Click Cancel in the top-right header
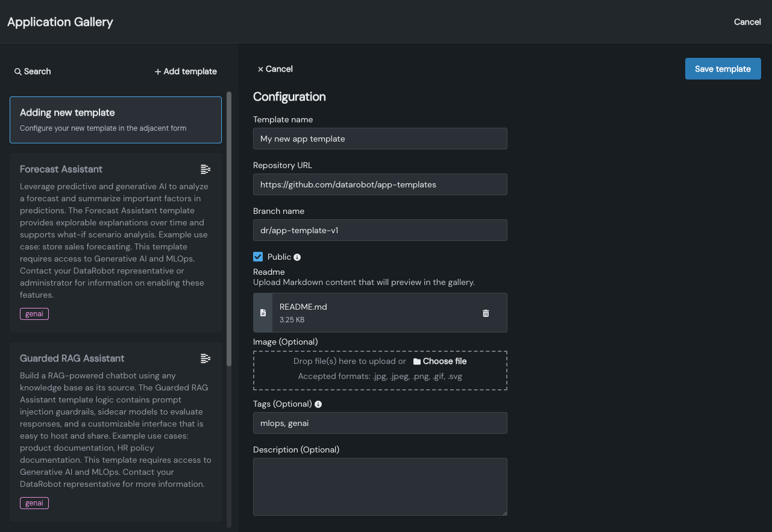The image size is (772, 532). [747, 22]
